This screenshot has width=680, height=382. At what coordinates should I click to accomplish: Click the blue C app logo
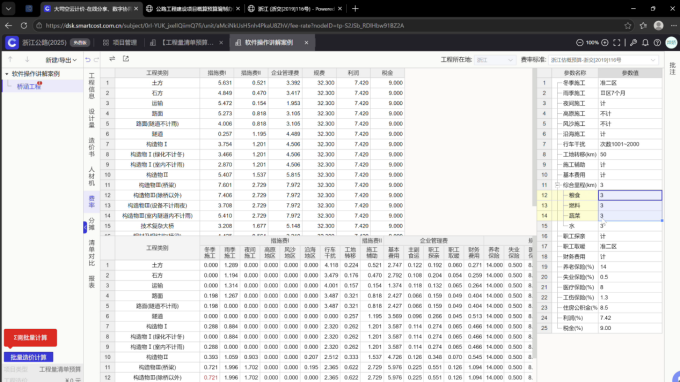[x=12, y=42]
